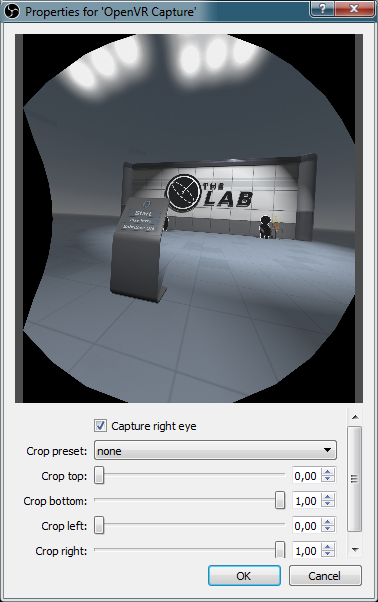378x602 pixels.
Task: Click the Cancel button
Action: [x=325, y=576]
